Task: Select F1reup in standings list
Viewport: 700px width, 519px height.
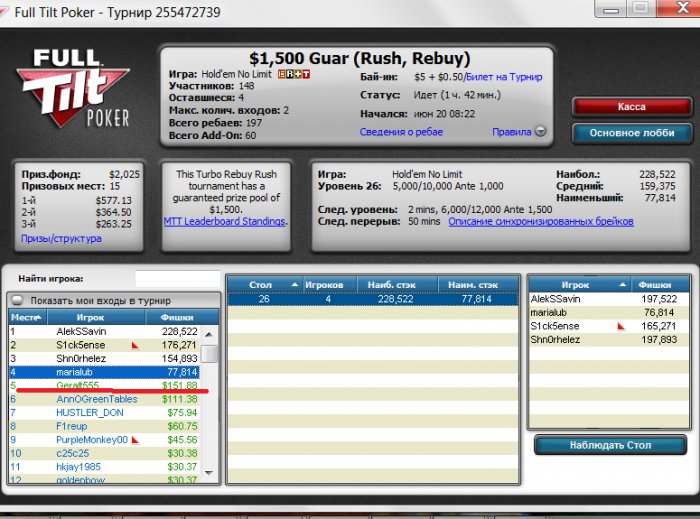Action: [104, 426]
